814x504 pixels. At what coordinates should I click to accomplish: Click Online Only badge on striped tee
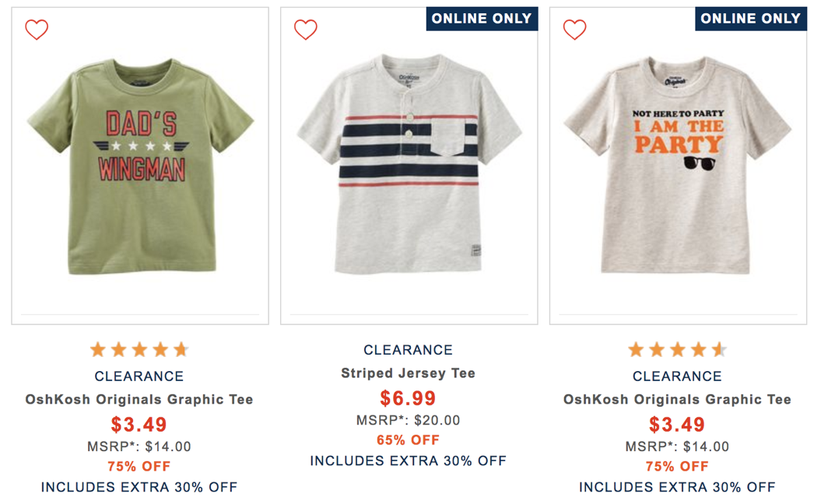482,19
